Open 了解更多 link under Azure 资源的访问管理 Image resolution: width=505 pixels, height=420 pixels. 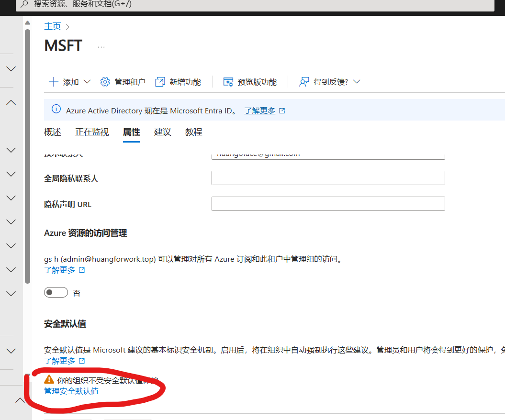click(x=59, y=270)
